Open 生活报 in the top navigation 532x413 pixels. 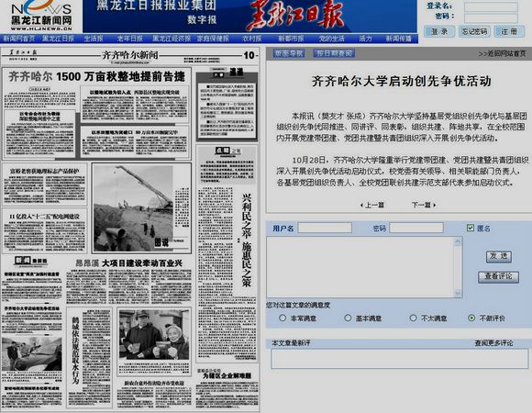(x=94, y=39)
